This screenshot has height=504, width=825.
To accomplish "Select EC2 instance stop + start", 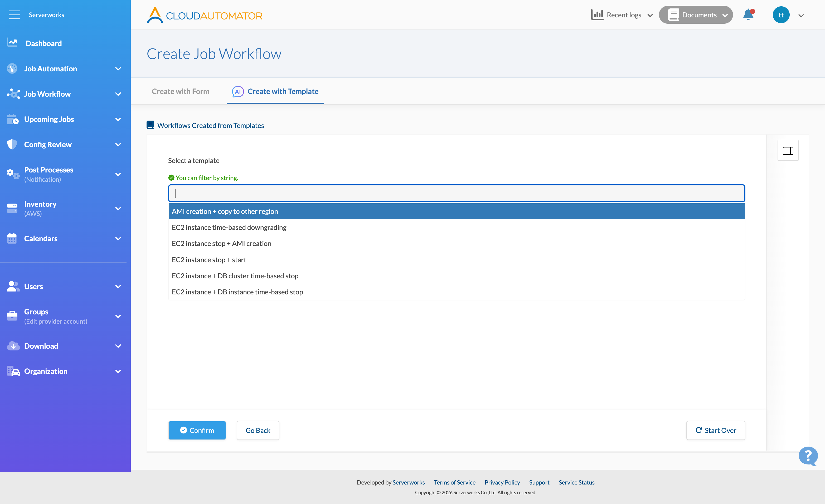I will click(457, 260).
